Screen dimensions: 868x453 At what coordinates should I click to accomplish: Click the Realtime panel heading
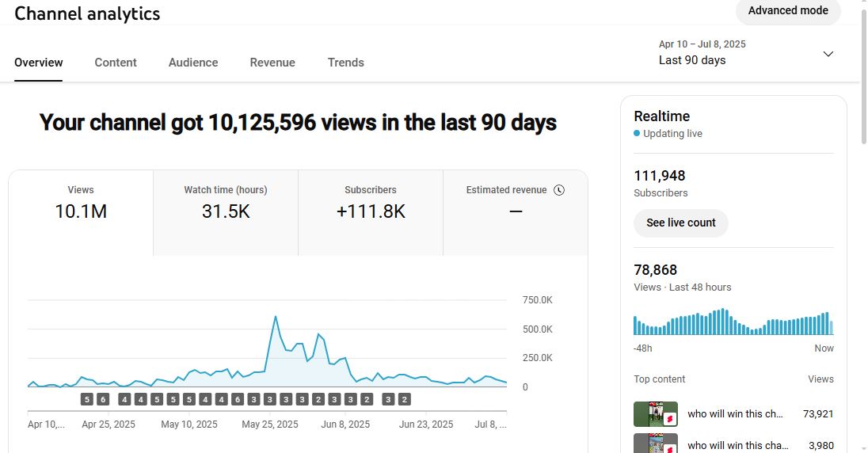coord(661,116)
